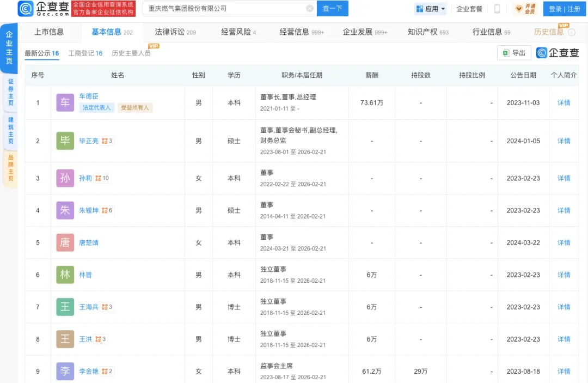Open 林晋 name link
The image size is (588, 383).
pyautogui.click(x=85, y=275)
